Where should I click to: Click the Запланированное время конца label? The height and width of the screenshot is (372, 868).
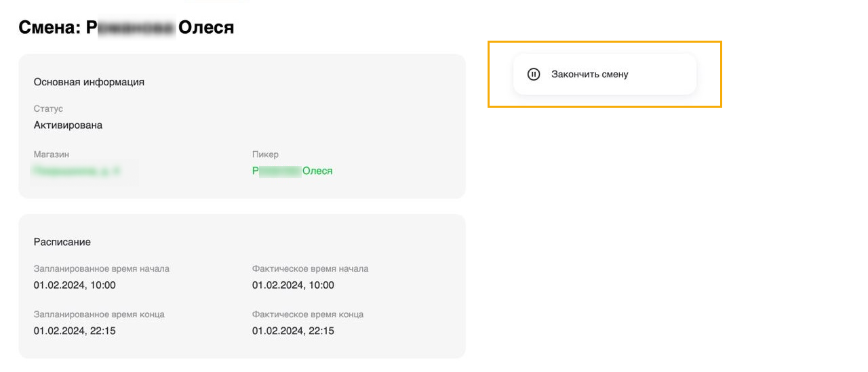click(x=99, y=314)
